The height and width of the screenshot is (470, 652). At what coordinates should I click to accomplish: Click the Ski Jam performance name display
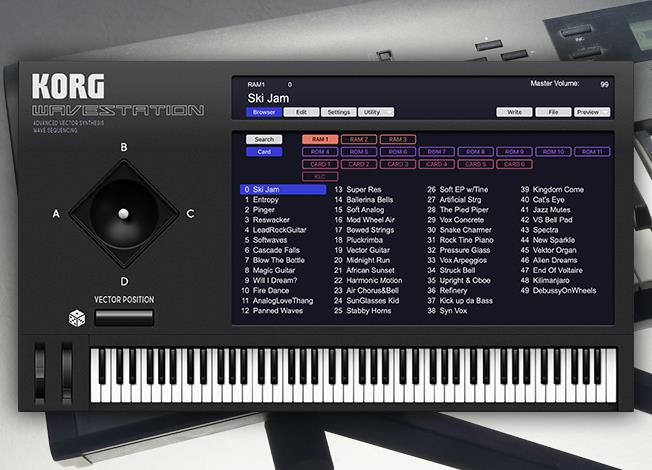268,98
